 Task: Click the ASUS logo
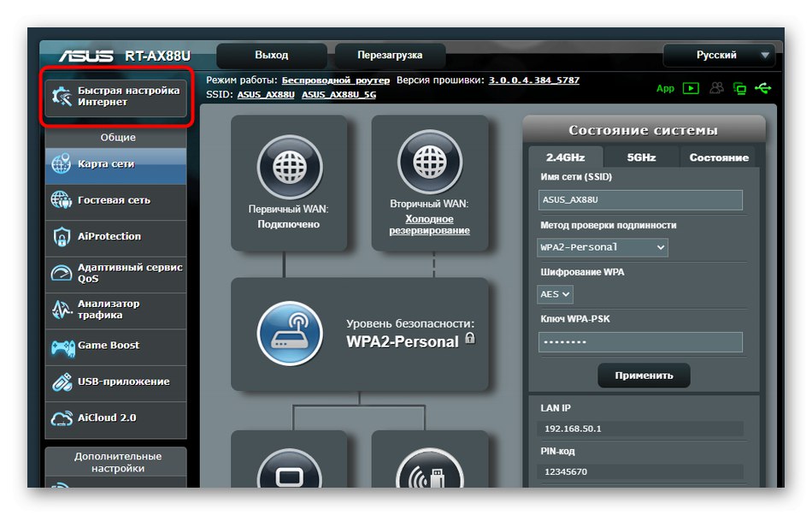(86, 56)
